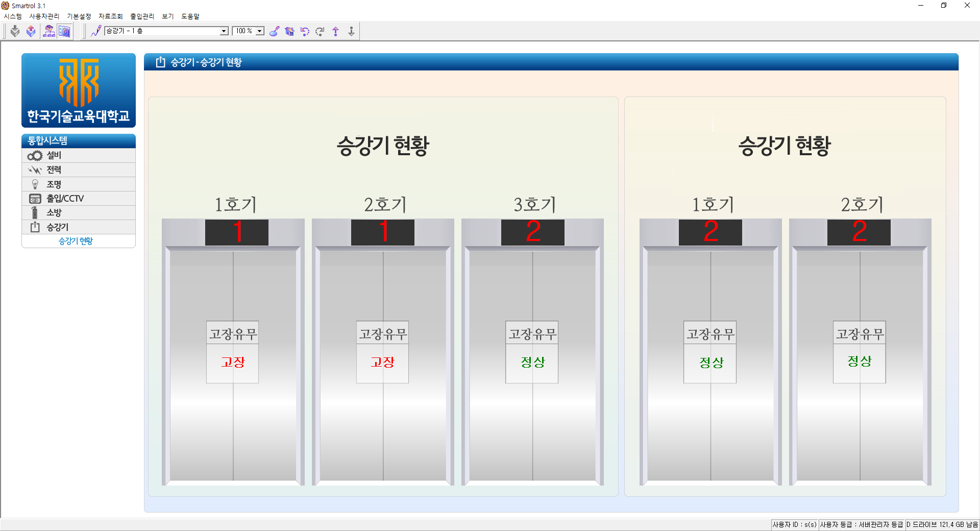
Task: Click the home building toolbar icon
Action: pos(289,31)
